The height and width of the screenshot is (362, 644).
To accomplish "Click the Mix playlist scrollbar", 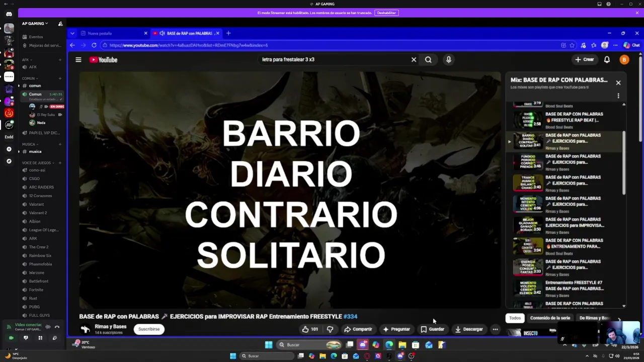I will click(x=624, y=163).
